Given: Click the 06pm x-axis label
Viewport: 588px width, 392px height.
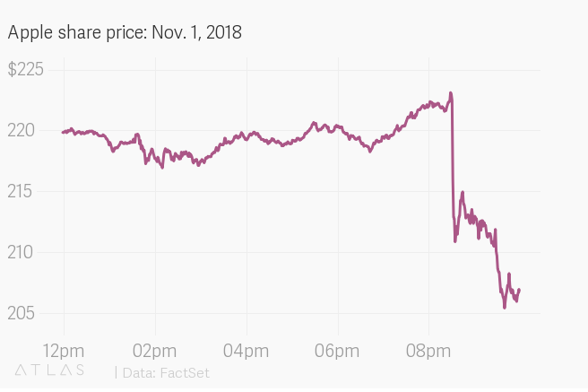Looking at the screenshot, I should click(337, 348).
